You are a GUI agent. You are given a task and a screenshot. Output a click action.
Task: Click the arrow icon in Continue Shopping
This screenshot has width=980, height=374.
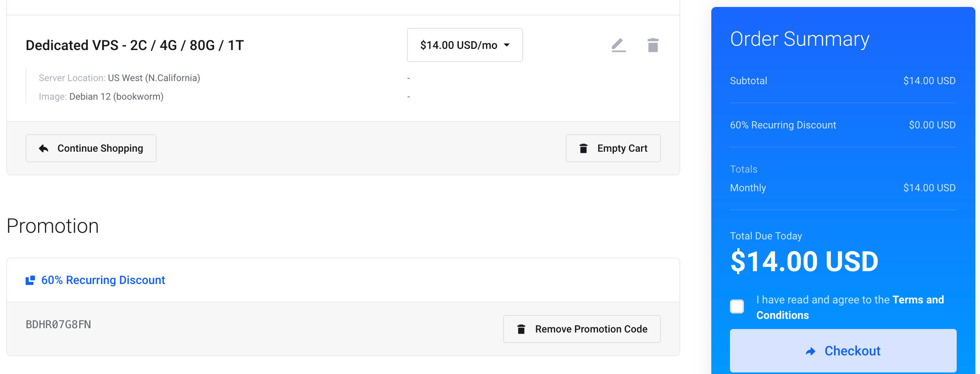(43, 148)
